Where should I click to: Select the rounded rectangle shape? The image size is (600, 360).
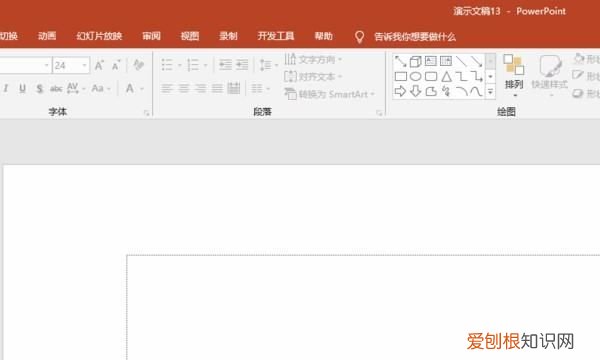[x=431, y=77]
